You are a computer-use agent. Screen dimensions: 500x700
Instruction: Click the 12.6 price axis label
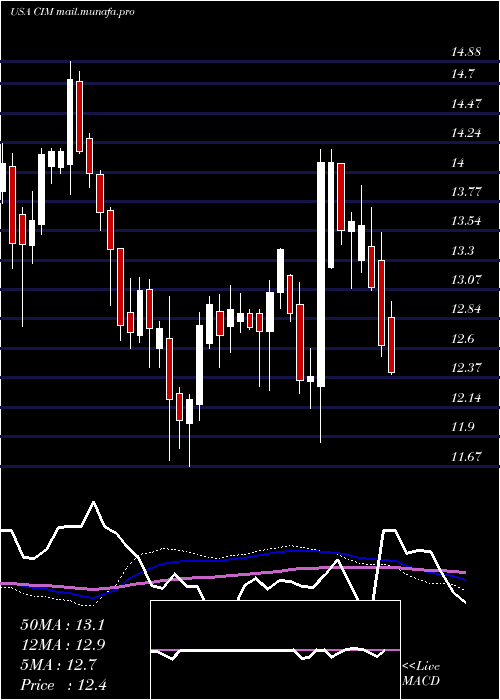[462, 339]
